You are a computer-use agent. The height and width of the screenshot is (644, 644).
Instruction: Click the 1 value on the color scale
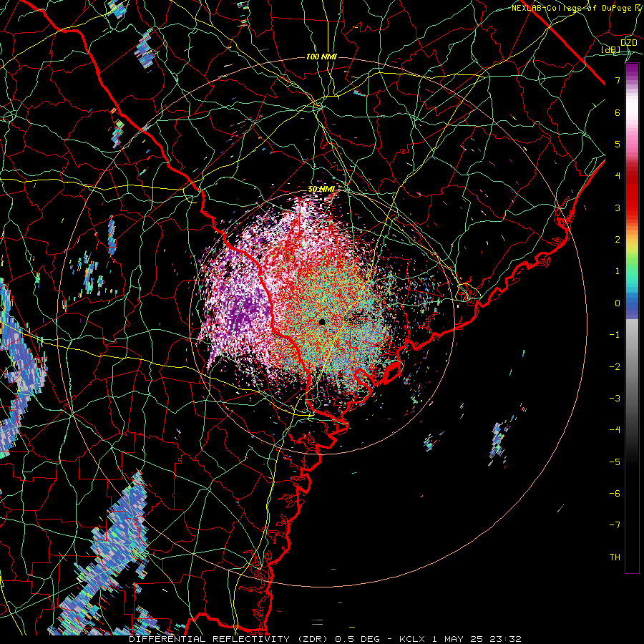(618, 271)
